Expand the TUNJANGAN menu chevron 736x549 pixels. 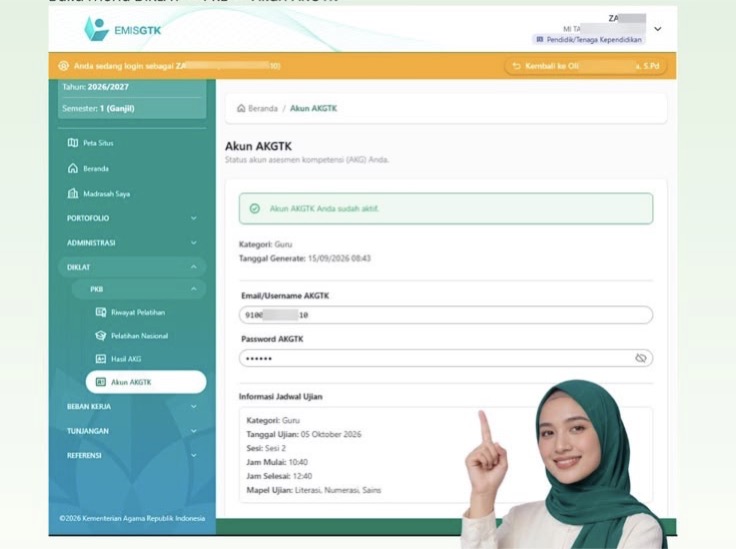point(194,431)
